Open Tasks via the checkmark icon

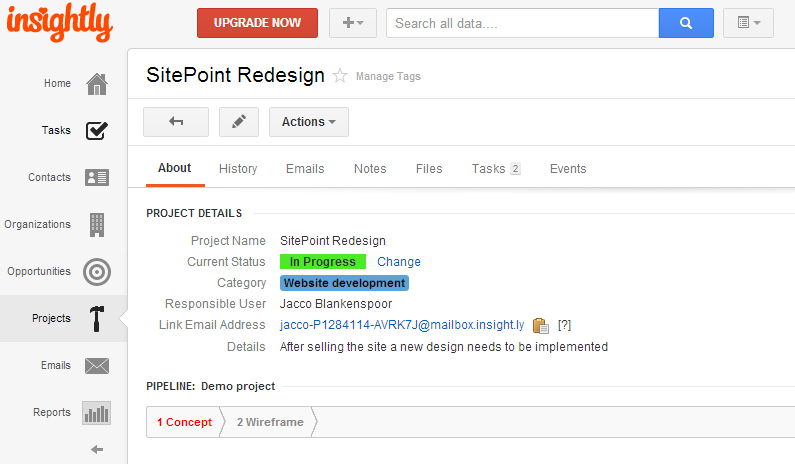pos(97,131)
